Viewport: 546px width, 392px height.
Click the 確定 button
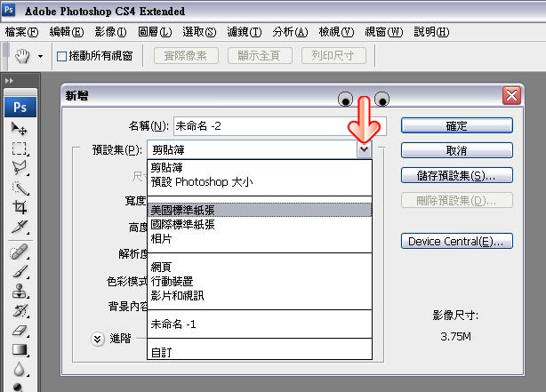pos(457,125)
